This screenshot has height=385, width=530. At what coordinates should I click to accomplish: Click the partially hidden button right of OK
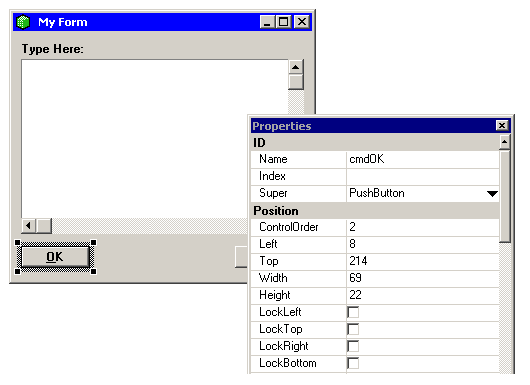click(x=241, y=257)
